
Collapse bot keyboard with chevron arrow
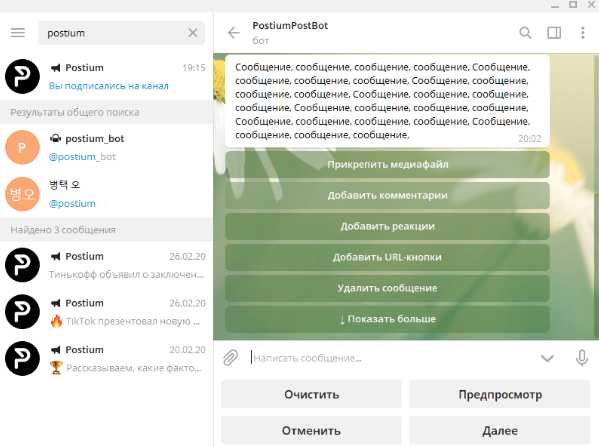pos(547,358)
